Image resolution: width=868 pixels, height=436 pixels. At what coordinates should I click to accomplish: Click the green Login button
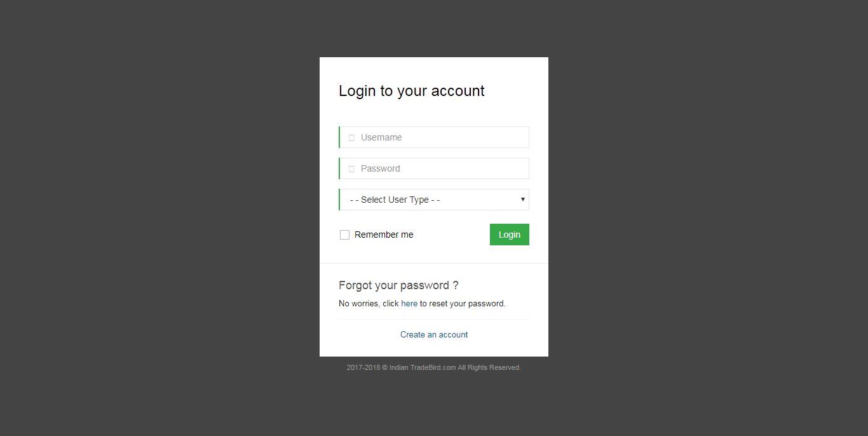[510, 235]
